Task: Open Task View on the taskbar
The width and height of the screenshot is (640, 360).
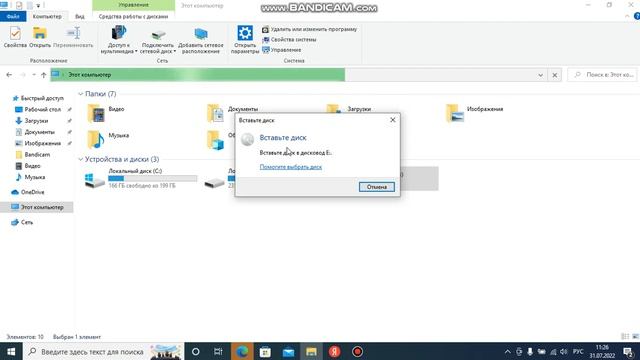Action: coord(218,351)
